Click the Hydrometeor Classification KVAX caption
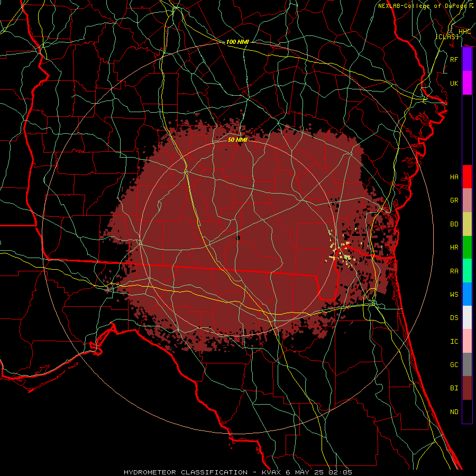Viewport: 476px width, 476px height. [x=238, y=472]
